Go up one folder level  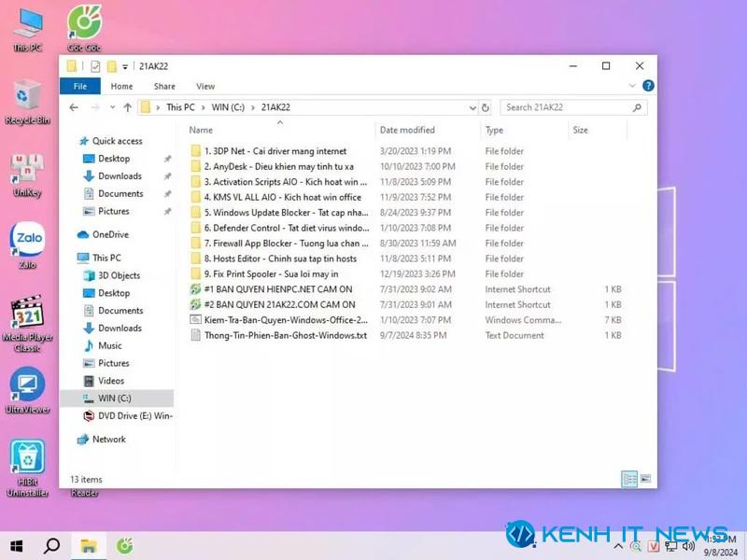[127, 107]
